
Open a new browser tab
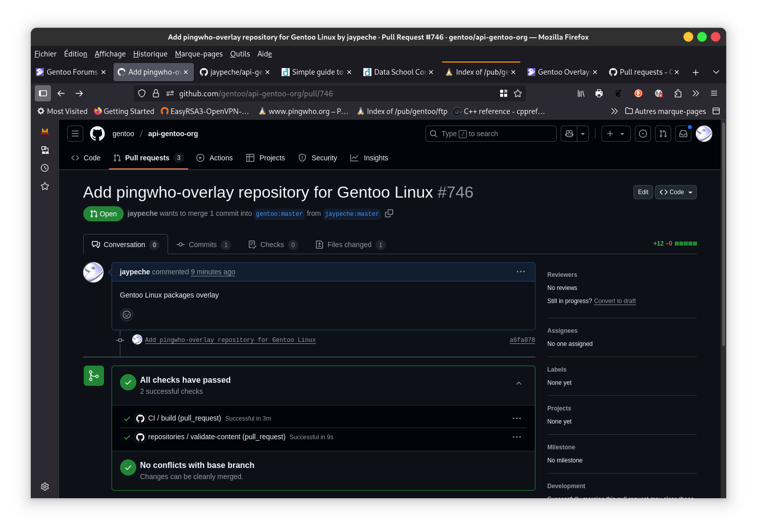tap(695, 72)
